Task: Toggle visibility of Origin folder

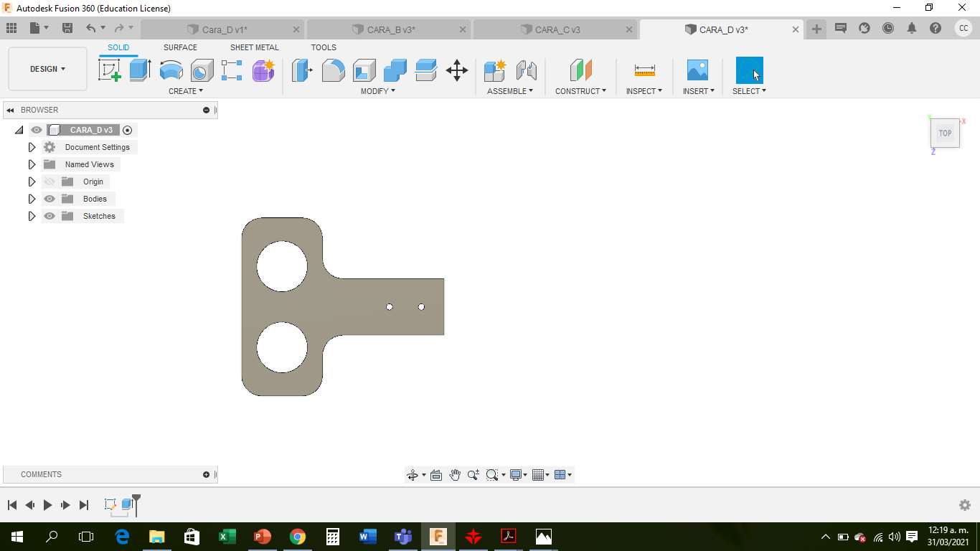Action: [50, 182]
